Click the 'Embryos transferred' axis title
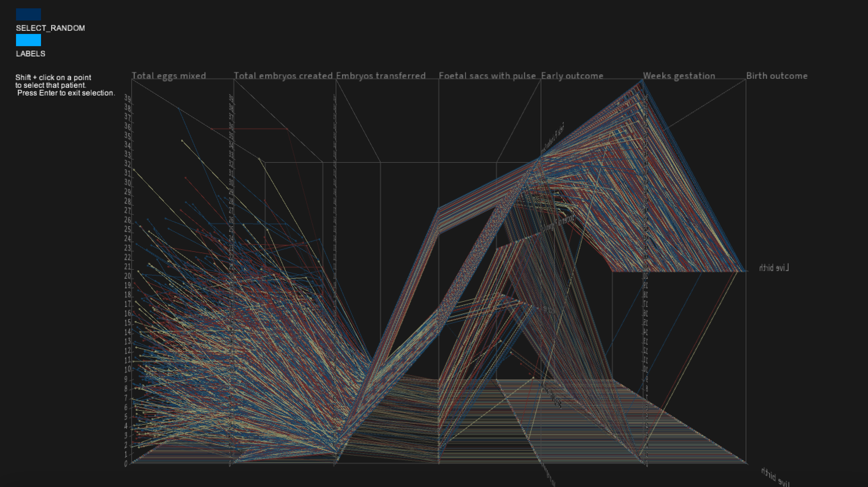 click(x=381, y=76)
